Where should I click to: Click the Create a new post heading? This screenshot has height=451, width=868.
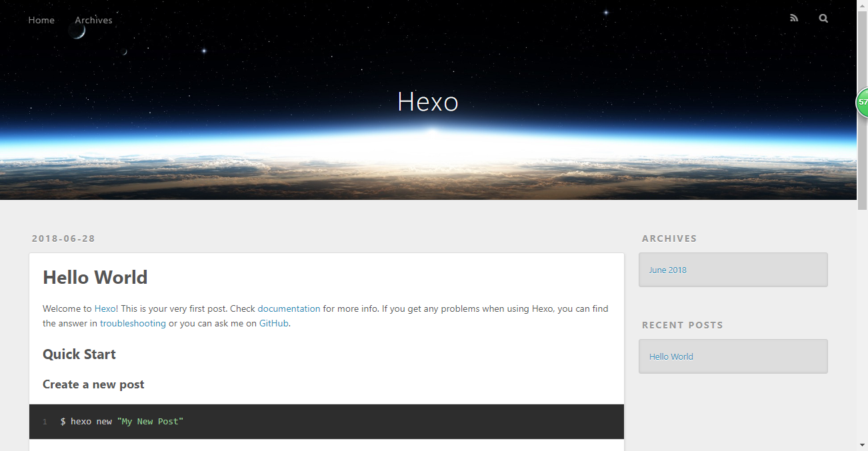tap(93, 384)
